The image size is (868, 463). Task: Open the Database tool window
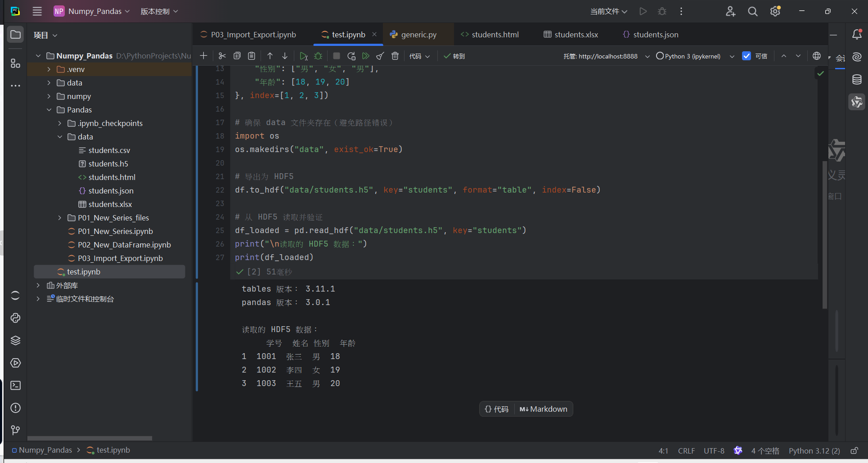pos(857,80)
